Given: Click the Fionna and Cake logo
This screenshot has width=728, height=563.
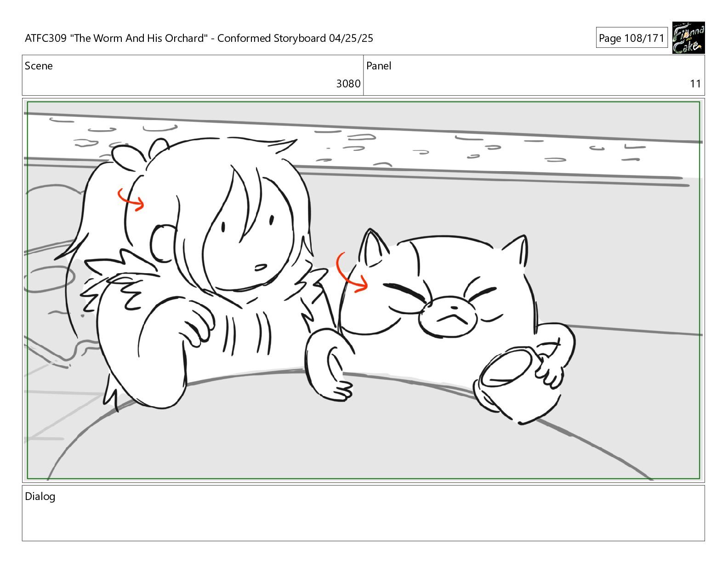Looking at the screenshot, I should click(x=688, y=38).
